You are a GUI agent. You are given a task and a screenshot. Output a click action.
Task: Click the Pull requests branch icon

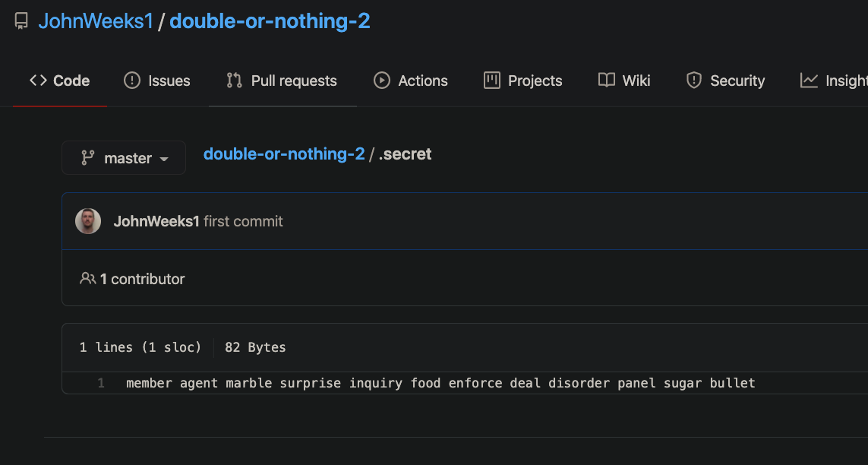(234, 81)
